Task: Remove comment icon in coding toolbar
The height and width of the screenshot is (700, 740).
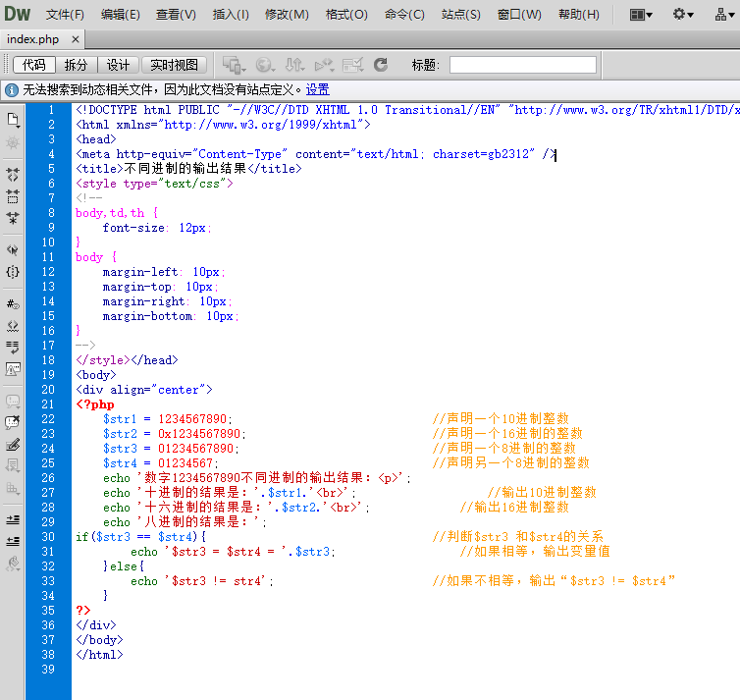Action: tap(13, 423)
